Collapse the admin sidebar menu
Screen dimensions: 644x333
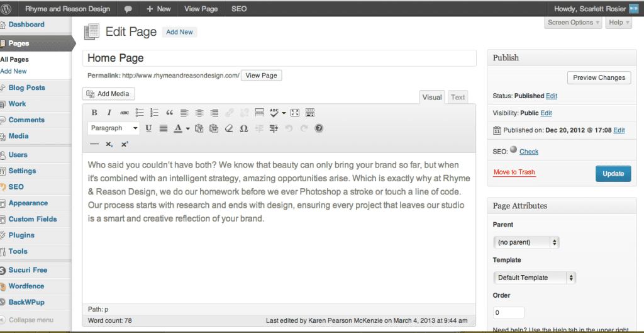click(x=27, y=320)
